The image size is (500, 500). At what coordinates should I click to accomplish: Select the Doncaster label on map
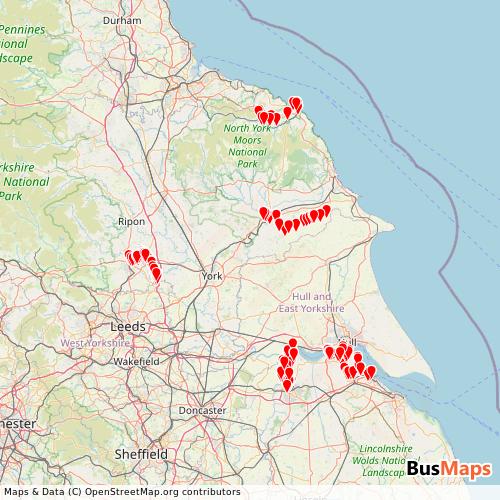(202, 410)
